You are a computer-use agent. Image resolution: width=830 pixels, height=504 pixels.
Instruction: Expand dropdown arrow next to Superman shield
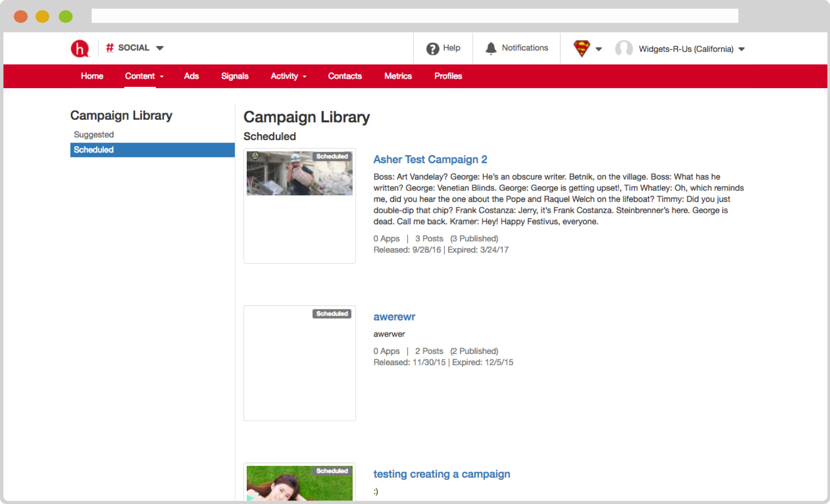(599, 49)
